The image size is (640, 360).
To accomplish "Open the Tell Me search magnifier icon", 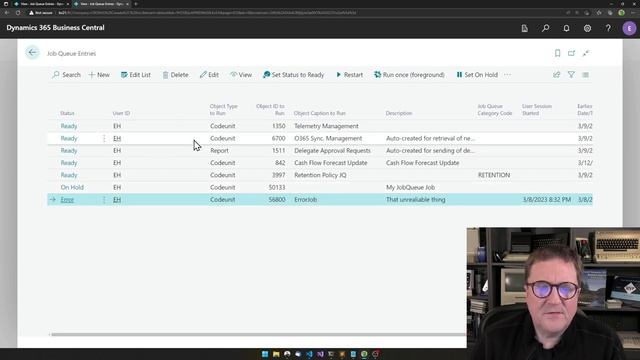I will (x=546, y=28).
